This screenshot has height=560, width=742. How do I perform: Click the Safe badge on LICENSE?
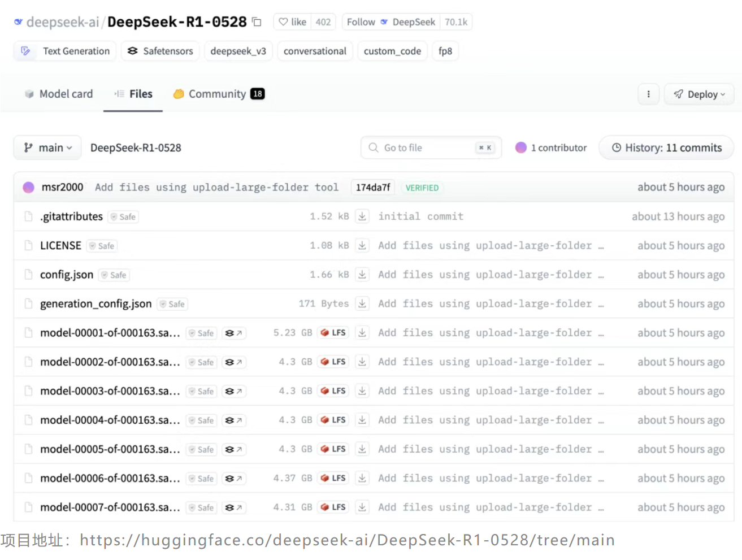point(102,246)
